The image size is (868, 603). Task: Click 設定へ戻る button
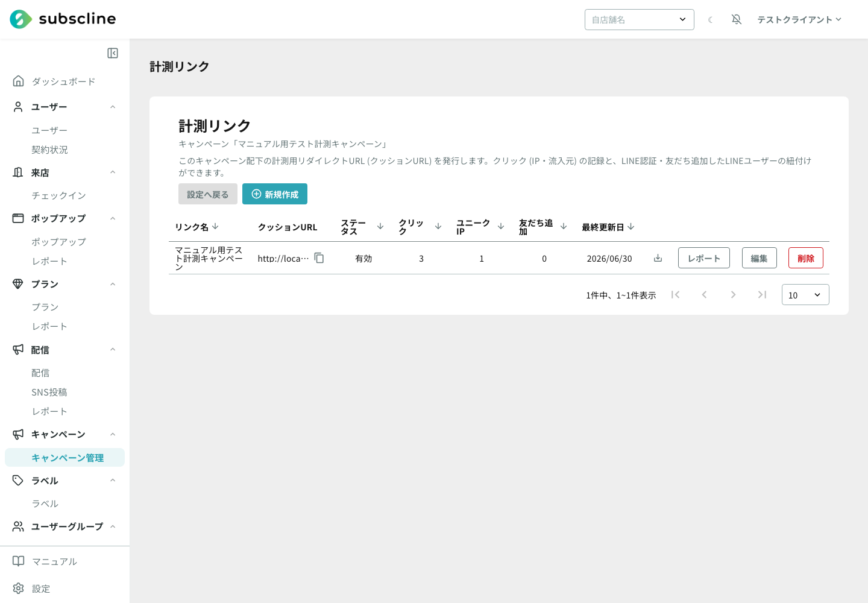click(208, 194)
